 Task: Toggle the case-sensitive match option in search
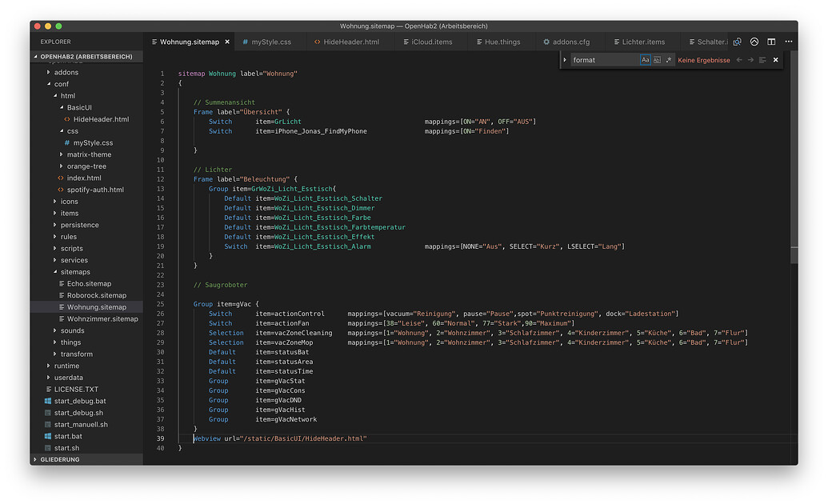click(x=646, y=59)
